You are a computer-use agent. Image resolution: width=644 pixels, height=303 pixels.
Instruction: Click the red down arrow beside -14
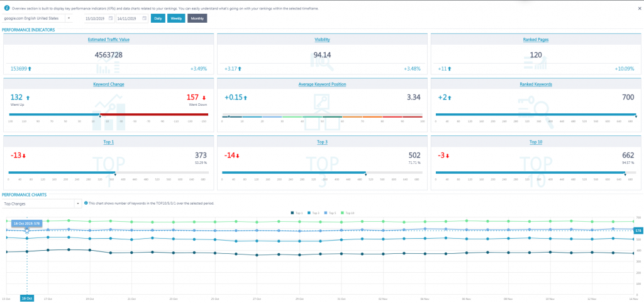(x=237, y=156)
